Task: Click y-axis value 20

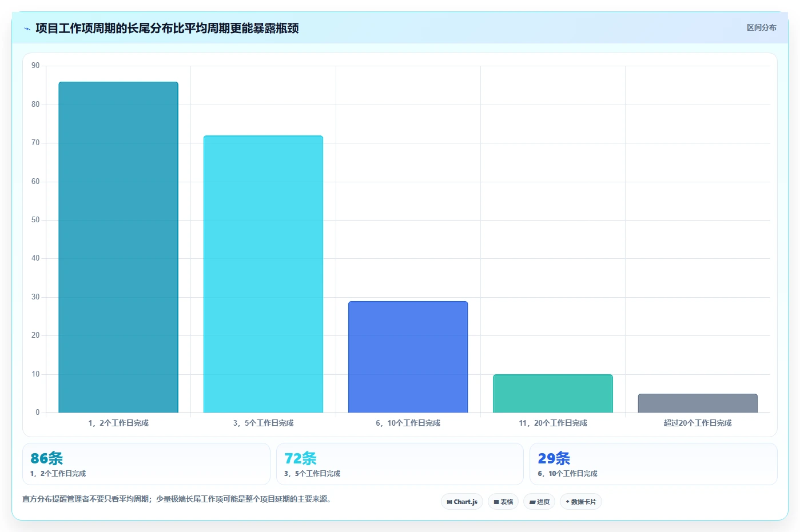Action: coord(35,335)
